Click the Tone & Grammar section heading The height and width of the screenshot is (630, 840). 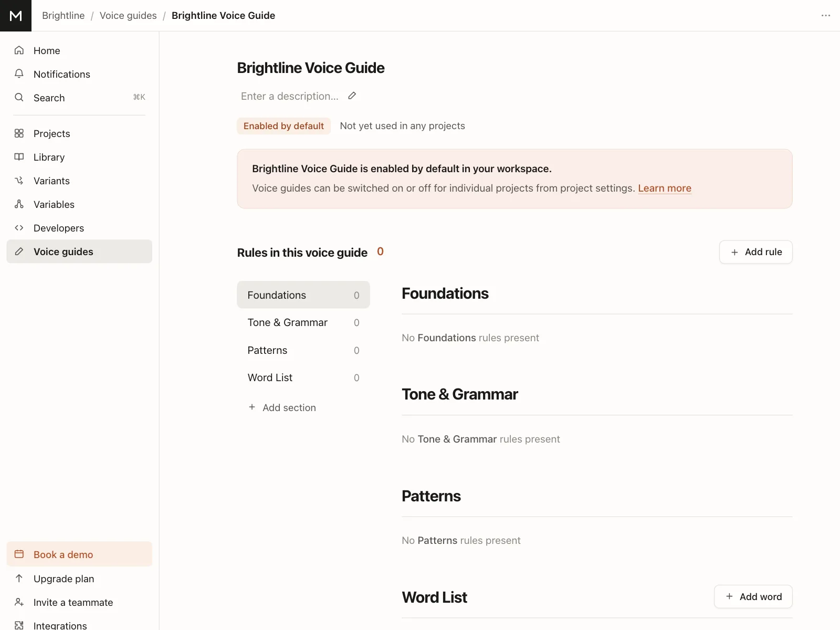[x=460, y=394]
